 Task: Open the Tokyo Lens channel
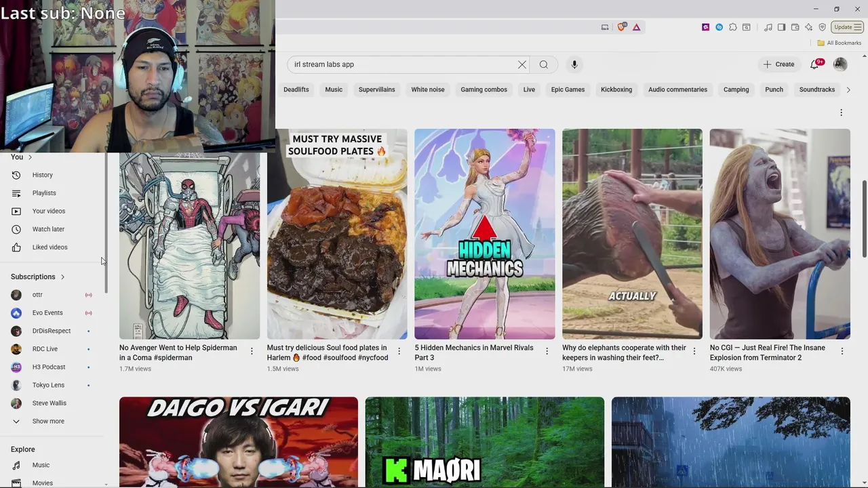[x=53, y=385]
